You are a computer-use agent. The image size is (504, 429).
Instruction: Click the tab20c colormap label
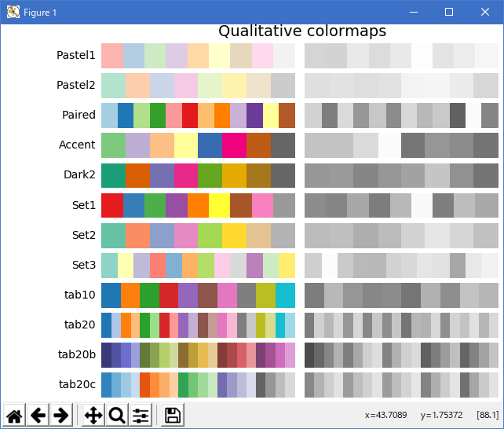(77, 384)
